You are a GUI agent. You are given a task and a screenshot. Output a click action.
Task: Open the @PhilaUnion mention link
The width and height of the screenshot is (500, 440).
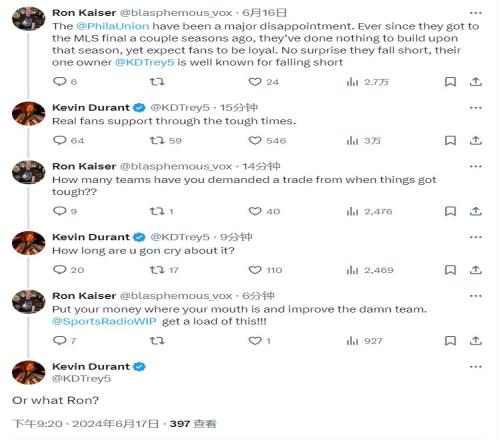[113, 26]
